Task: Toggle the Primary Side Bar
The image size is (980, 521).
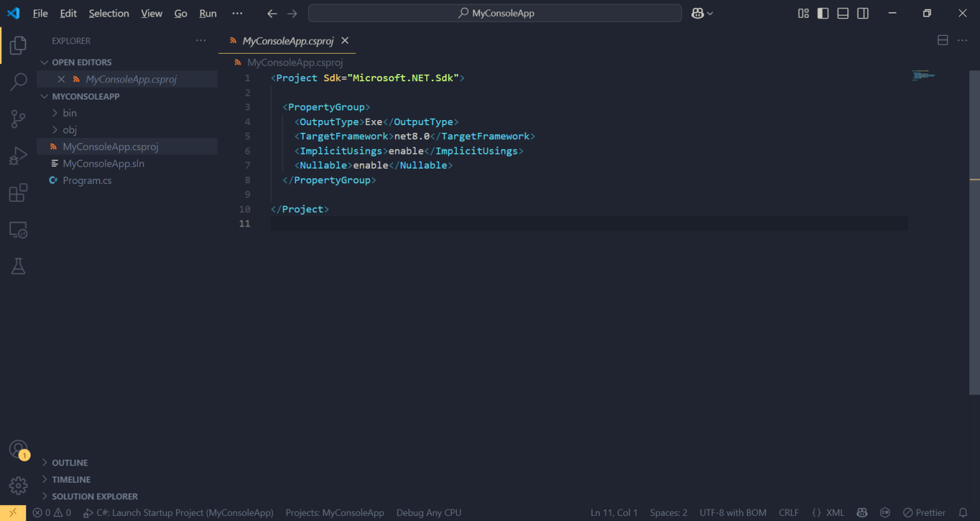Action: pyautogui.click(x=822, y=13)
